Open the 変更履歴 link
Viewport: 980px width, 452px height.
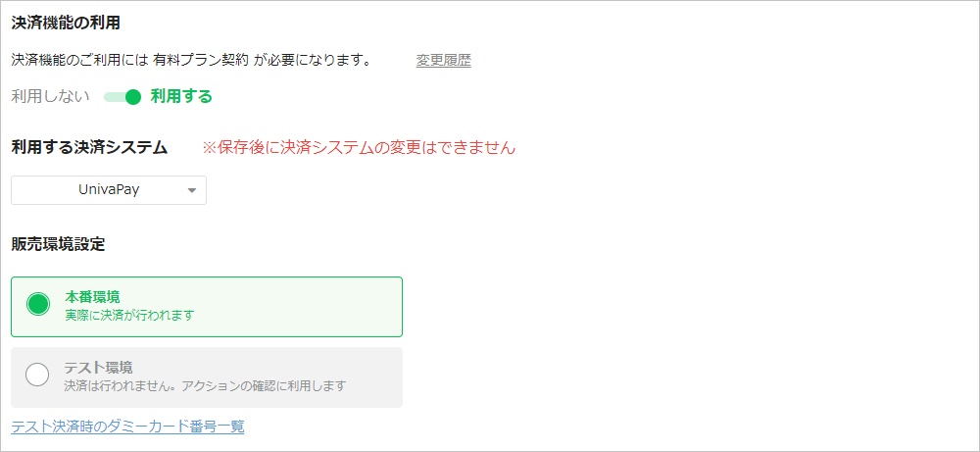[x=443, y=61]
